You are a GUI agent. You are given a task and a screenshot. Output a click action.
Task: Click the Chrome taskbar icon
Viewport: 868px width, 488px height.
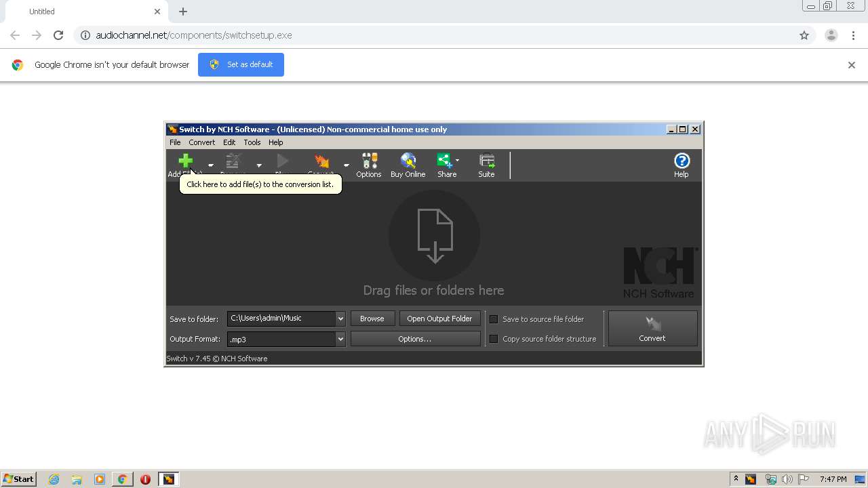coord(123,479)
